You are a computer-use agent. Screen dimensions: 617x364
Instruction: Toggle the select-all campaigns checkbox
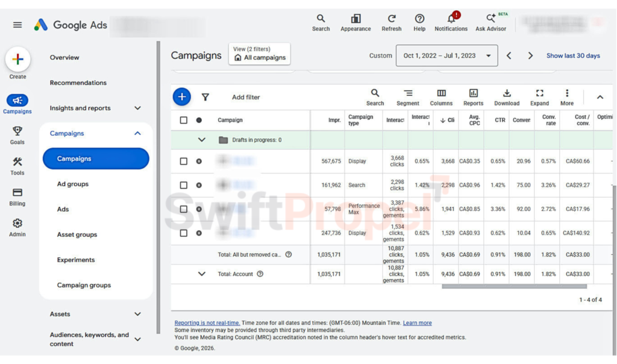tap(183, 120)
